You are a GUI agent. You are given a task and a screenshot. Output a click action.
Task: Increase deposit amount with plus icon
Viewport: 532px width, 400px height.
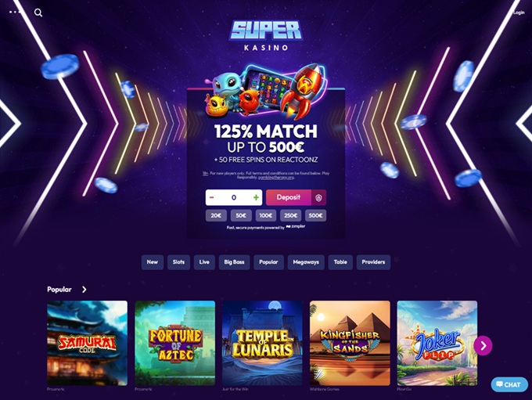click(256, 197)
